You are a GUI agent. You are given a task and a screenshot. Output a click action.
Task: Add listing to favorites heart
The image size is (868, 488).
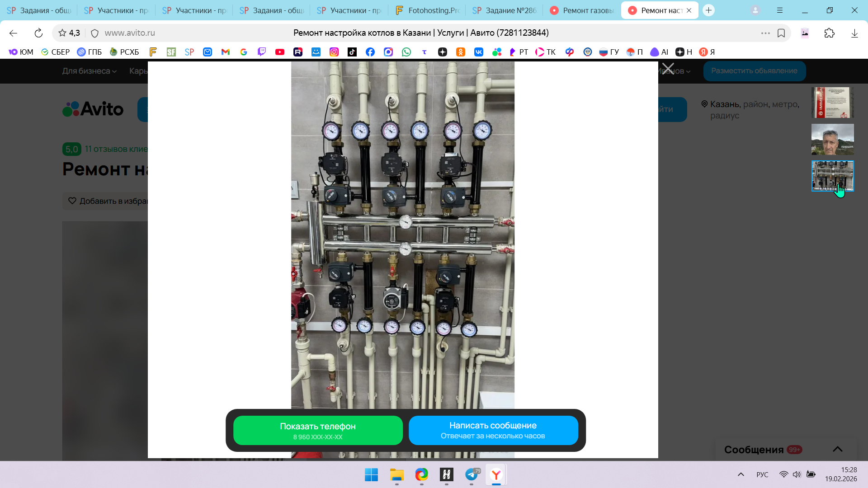click(72, 201)
